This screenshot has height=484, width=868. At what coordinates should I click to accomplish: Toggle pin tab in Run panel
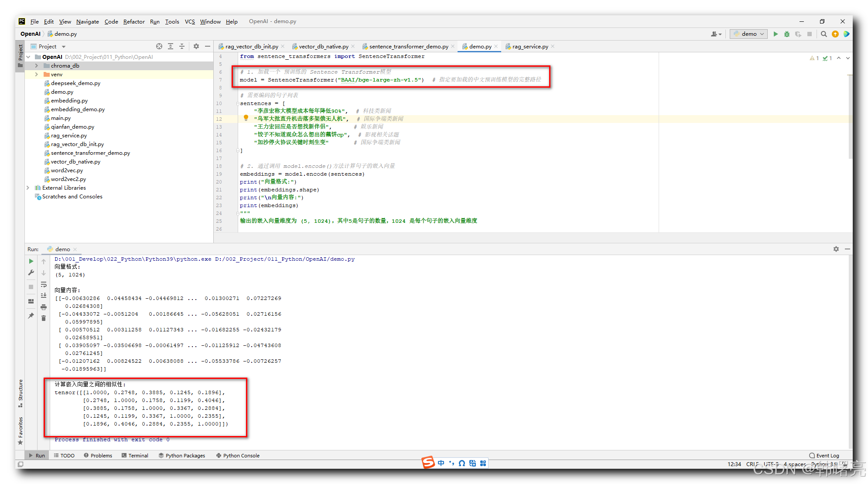pyautogui.click(x=31, y=316)
